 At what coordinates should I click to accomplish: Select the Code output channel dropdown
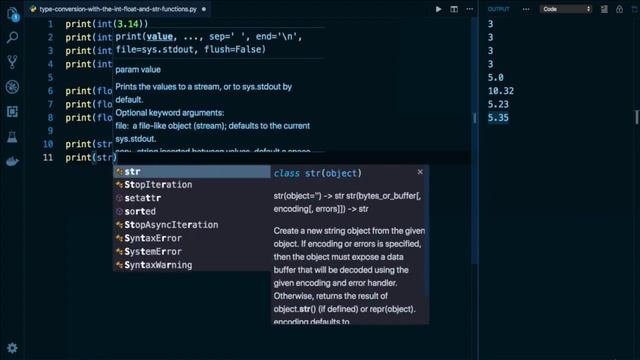pos(566,9)
